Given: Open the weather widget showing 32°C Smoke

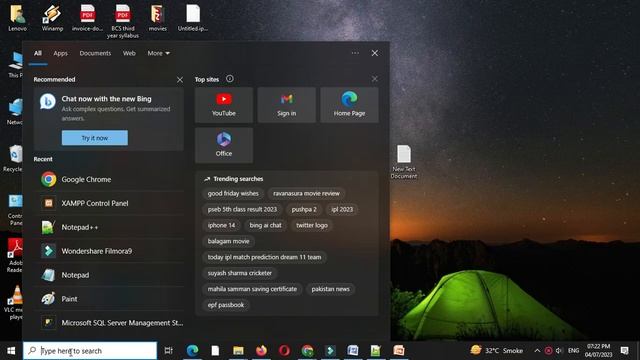Looking at the screenshot, I should pyautogui.click(x=496, y=350).
